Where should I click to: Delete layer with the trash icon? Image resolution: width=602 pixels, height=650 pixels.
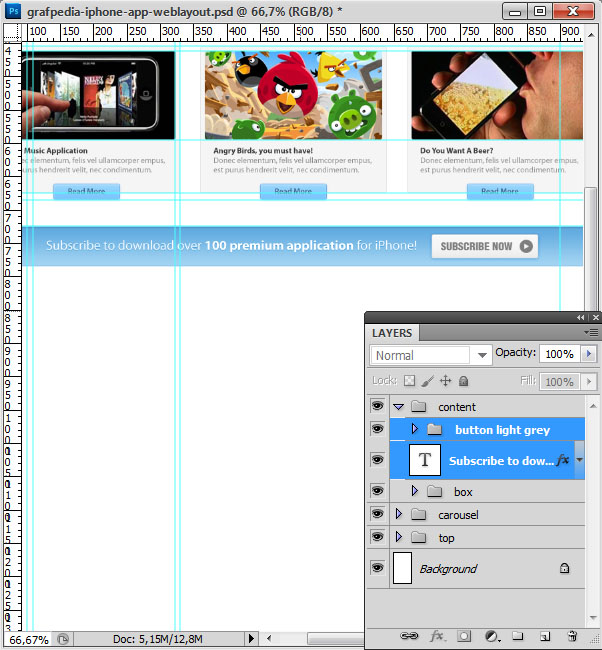click(572, 635)
